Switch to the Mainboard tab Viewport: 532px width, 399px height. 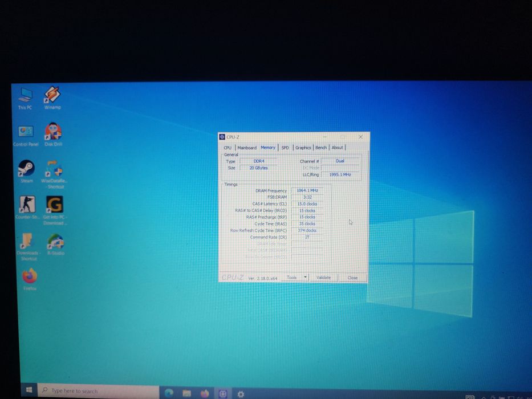247,148
